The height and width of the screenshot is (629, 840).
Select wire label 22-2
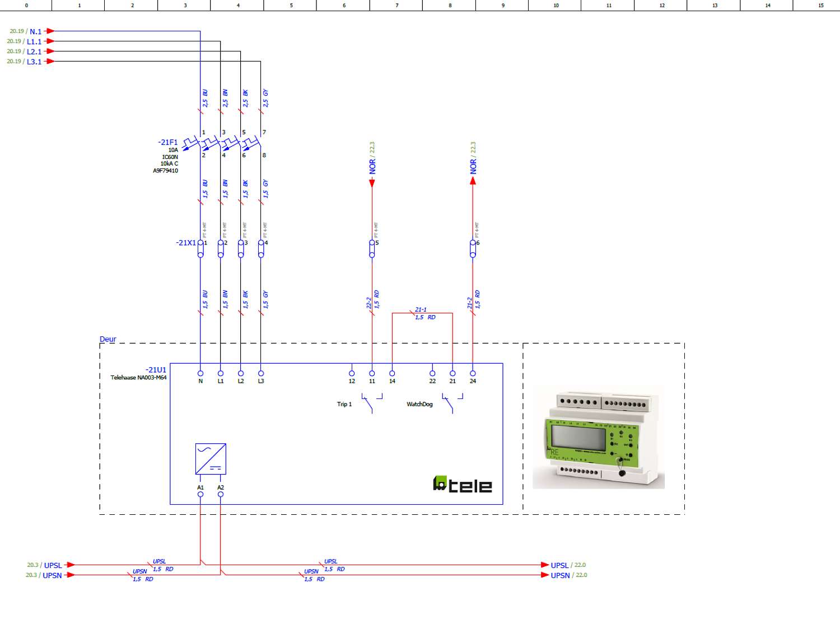368,303
